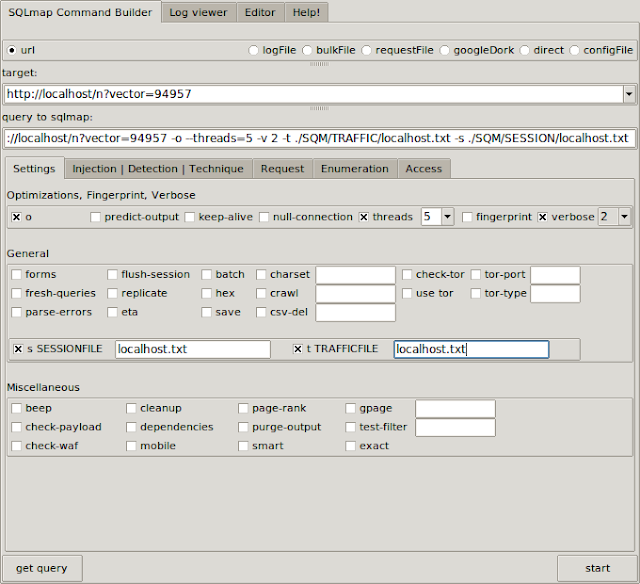Choose the logFile target option
Screen dimensions: 640x584
[253, 50]
